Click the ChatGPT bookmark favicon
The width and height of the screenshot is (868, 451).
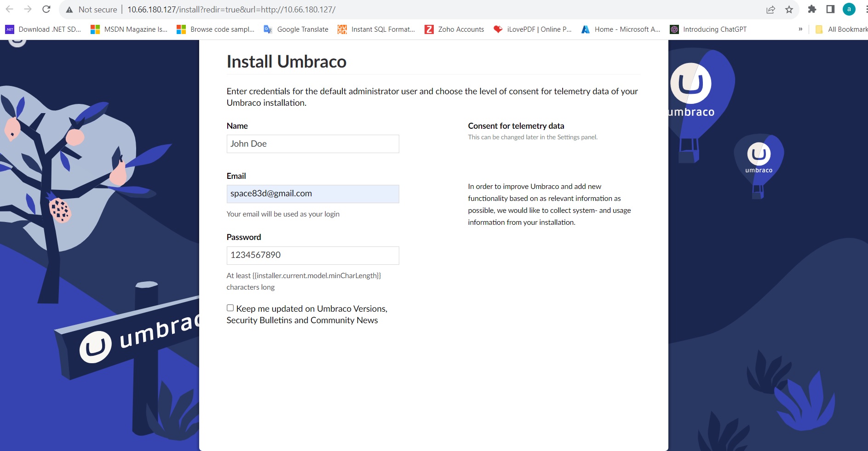674,29
